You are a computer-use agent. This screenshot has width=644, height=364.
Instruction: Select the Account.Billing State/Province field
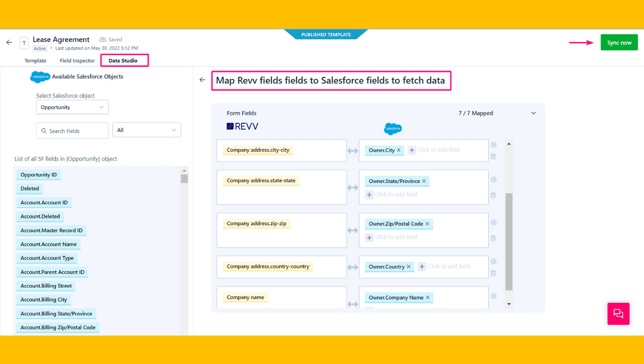(x=56, y=314)
